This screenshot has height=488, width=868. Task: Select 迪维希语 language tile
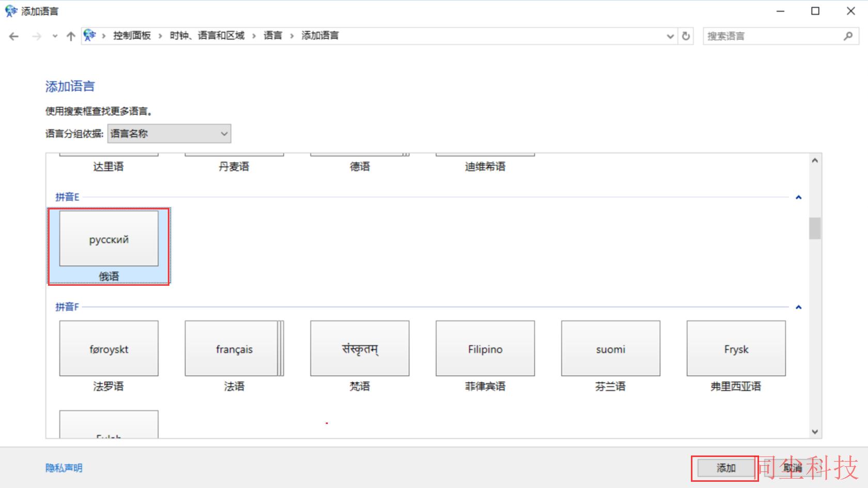(x=485, y=163)
